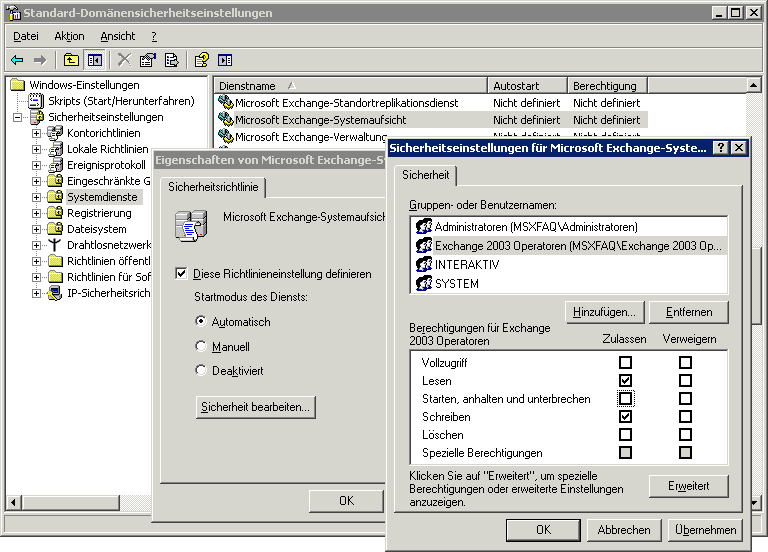Deny Löschen permission checkbox
Image resolution: width=768 pixels, height=552 pixels.
pos(685,434)
